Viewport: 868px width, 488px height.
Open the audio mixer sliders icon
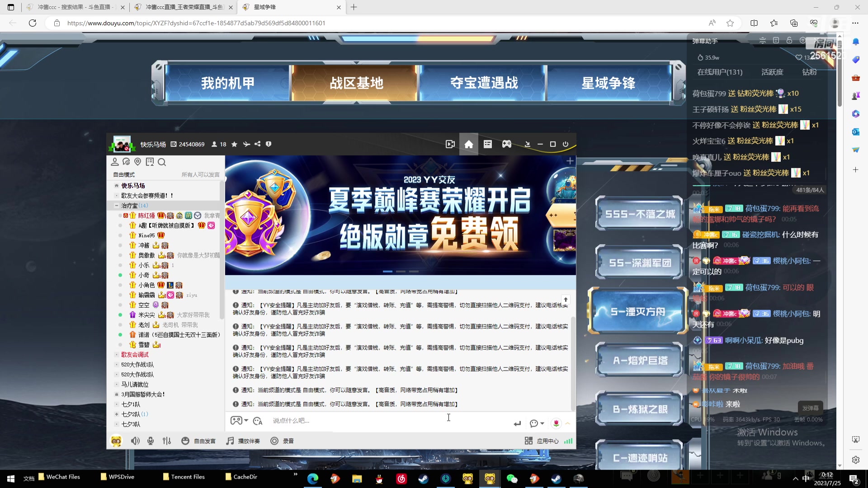coord(167,441)
